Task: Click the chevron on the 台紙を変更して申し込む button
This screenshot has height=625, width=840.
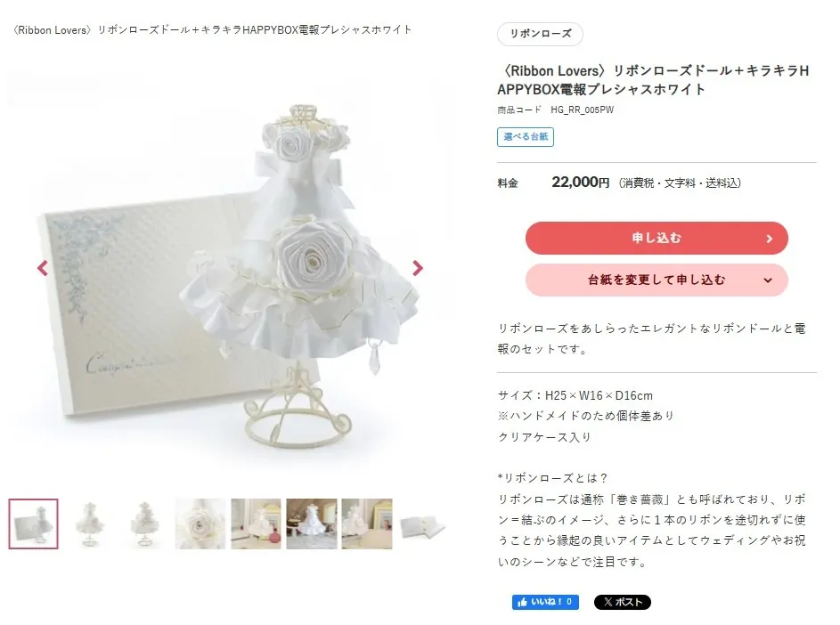Action: (768, 280)
